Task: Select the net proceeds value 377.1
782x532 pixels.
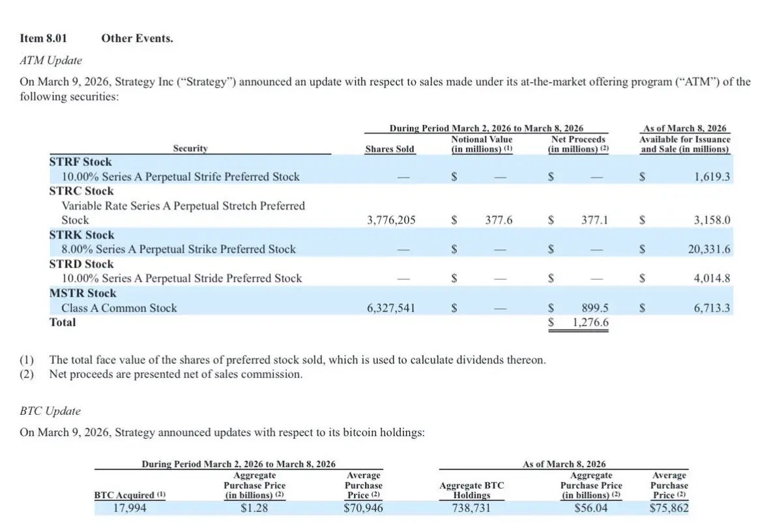Action: [594, 220]
